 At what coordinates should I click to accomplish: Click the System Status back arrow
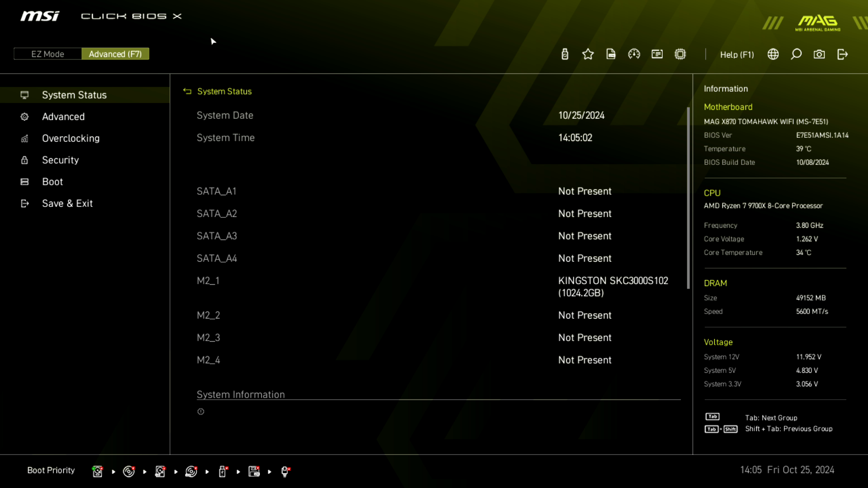click(187, 90)
